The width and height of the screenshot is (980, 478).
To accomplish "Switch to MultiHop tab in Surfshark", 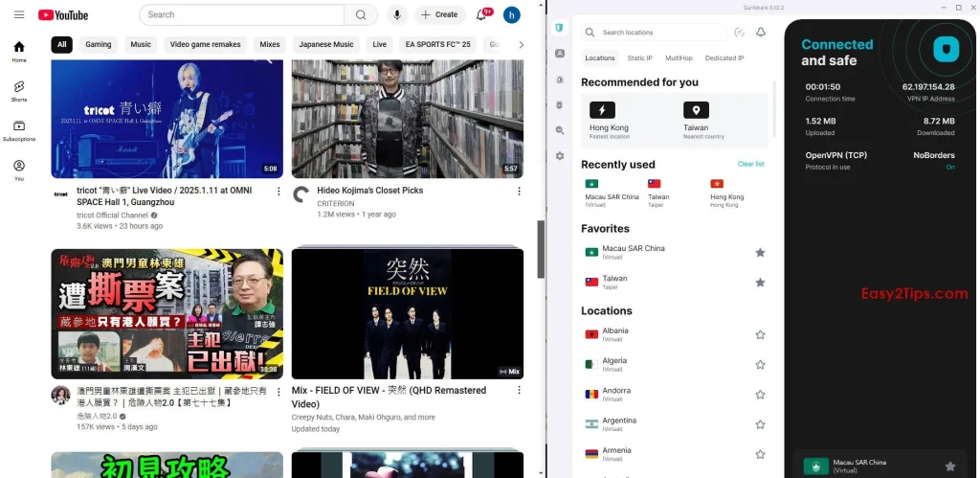I will click(x=679, y=58).
